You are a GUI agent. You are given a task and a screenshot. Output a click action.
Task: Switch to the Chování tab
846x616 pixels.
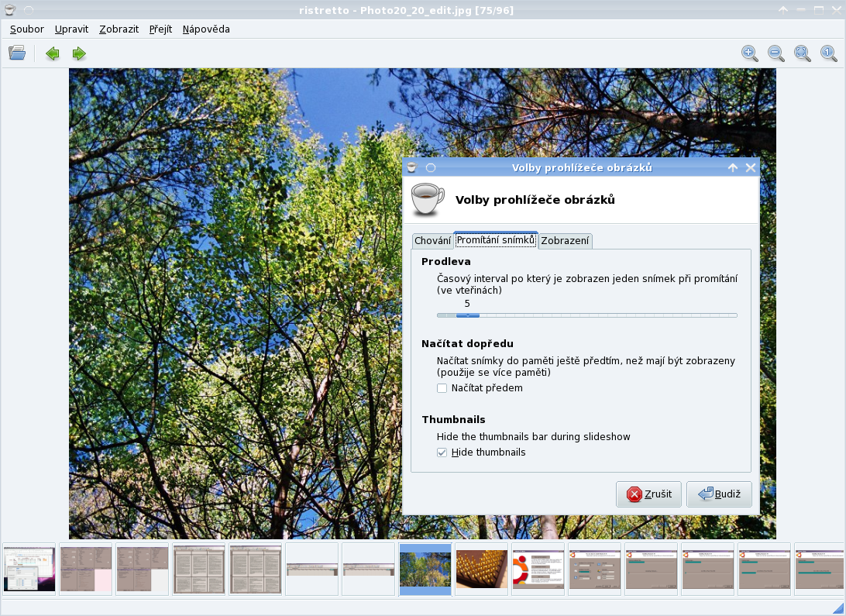[x=433, y=240]
